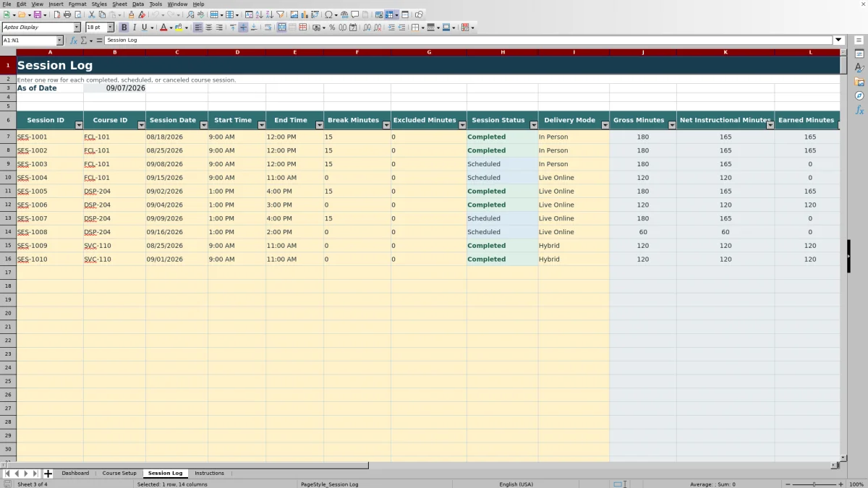Open Gross Minutes column filter dropdown

point(672,125)
